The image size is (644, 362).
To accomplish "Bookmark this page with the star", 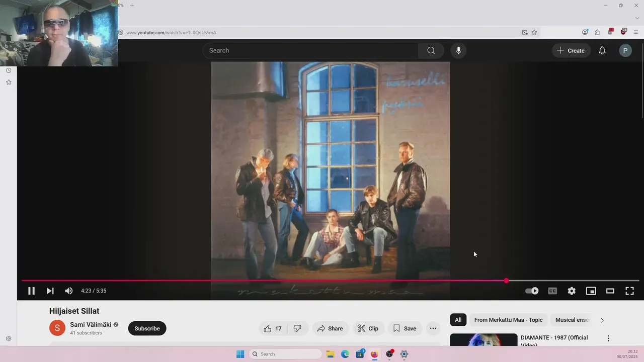I will [534, 32].
